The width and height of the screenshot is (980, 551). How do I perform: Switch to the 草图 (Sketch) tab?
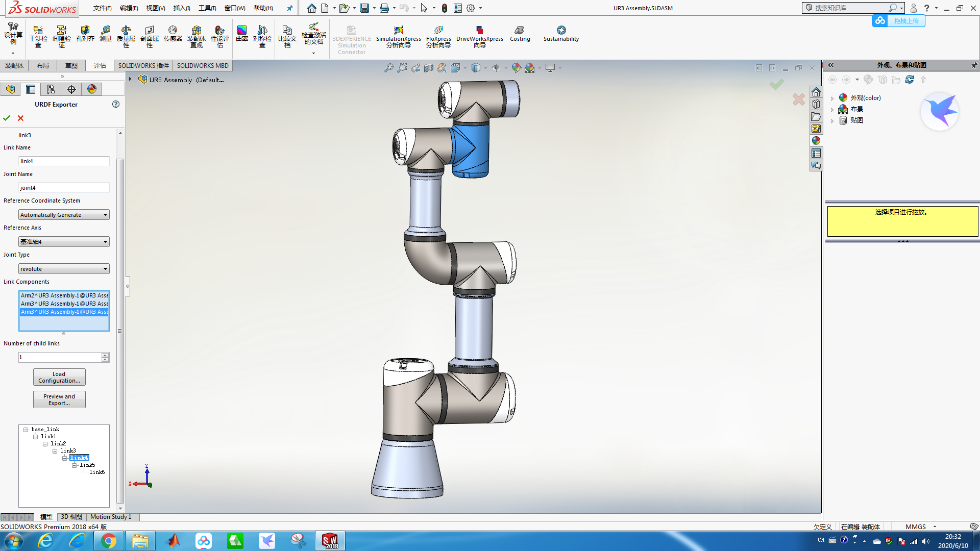click(x=71, y=65)
